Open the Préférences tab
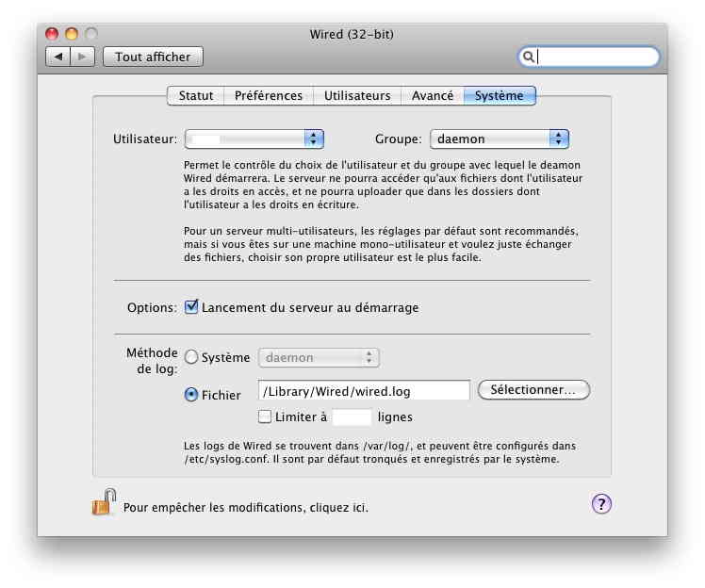 (269, 96)
